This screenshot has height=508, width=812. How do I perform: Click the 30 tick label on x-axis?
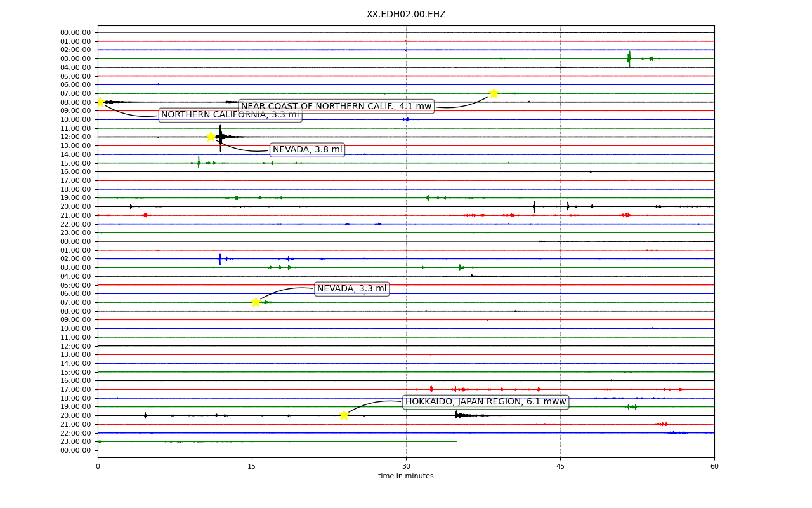(x=406, y=467)
